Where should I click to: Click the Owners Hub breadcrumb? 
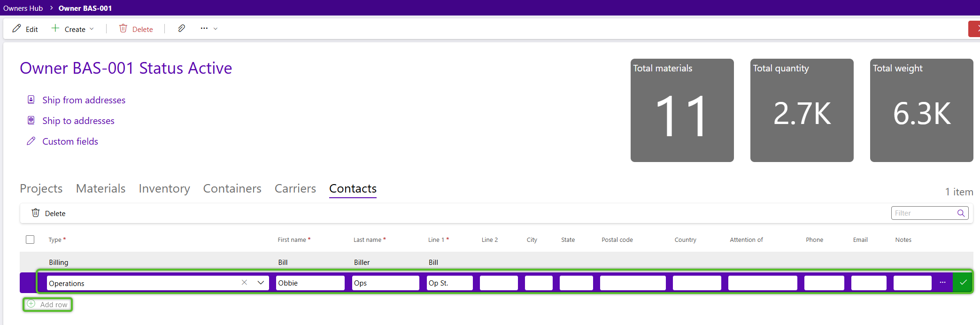click(23, 8)
